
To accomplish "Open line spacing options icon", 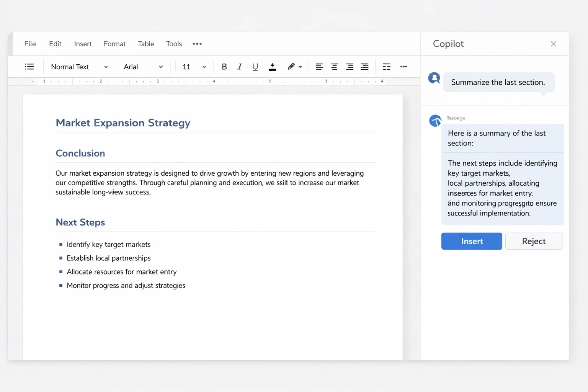I will tap(387, 67).
